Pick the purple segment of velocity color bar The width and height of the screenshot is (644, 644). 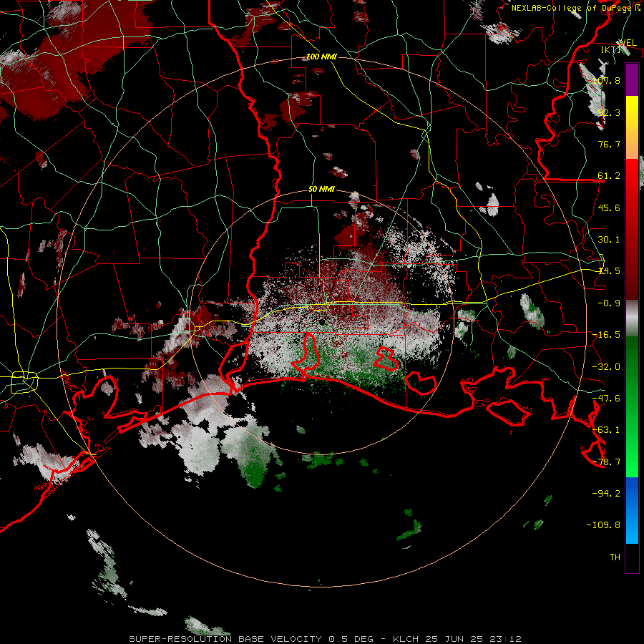coord(632,79)
